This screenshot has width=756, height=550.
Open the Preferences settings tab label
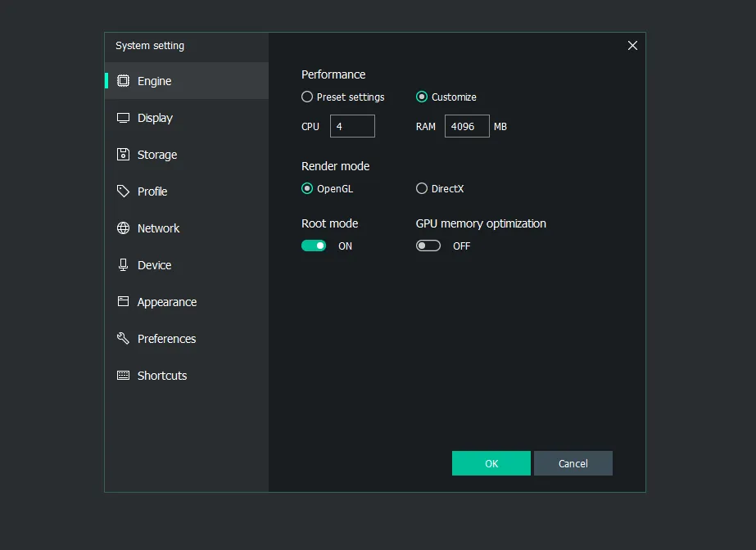pyautogui.click(x=167, y=339)
